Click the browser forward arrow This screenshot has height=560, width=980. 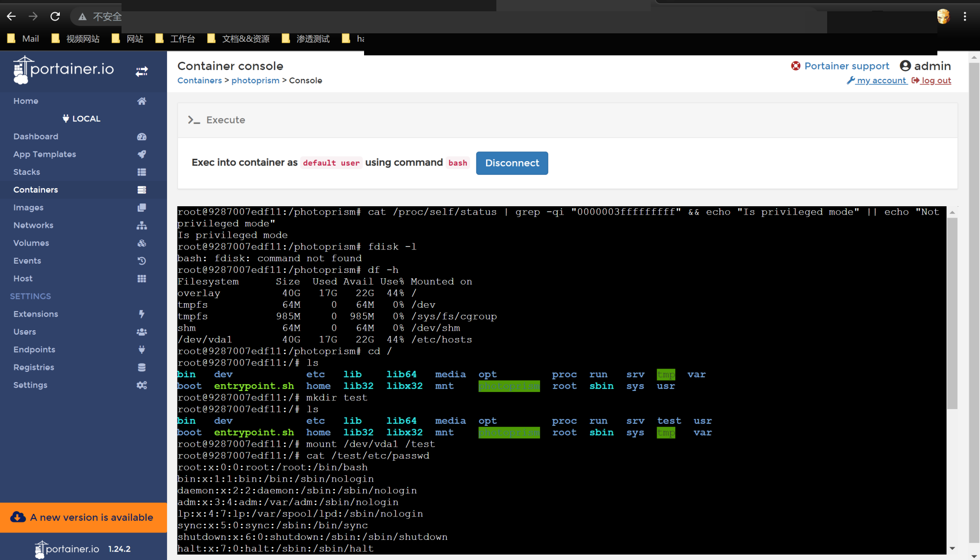33,17
